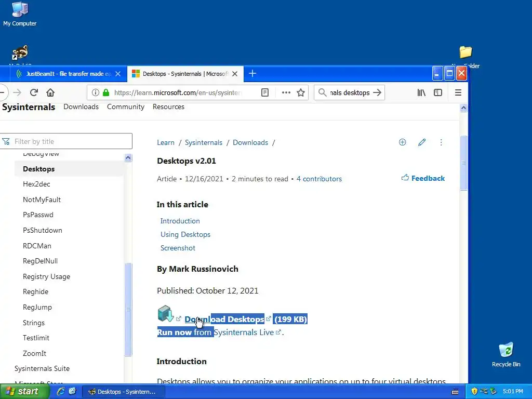Image resolution: width=532 pixels, height=399 pixels.
Task: Open the Resources nav menu item
Action: coord(168,107)
